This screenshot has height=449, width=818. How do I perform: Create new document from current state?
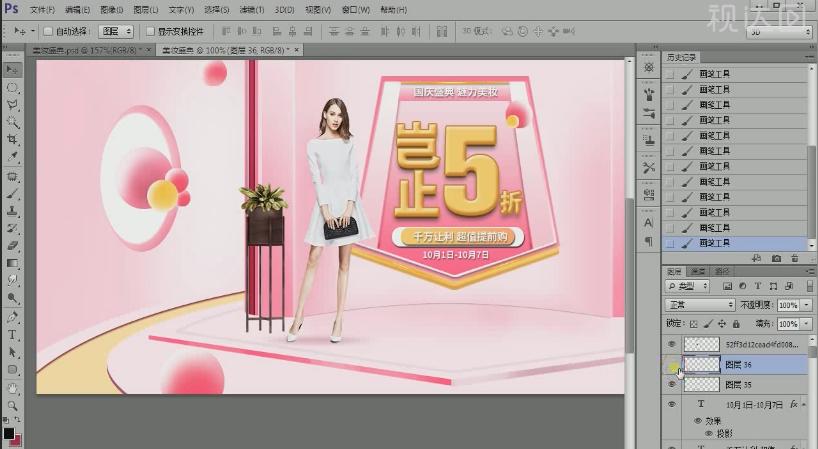756,258
